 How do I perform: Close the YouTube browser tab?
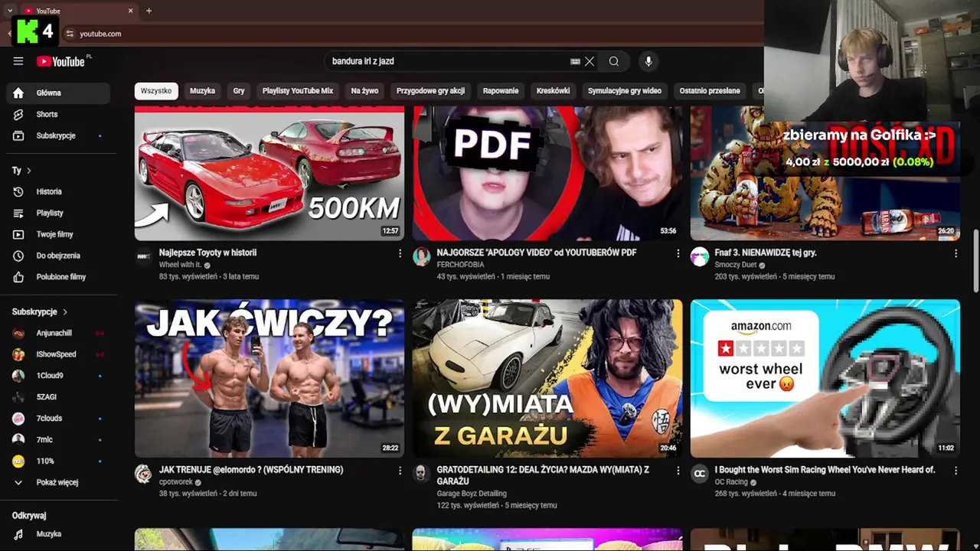[130, 11]
